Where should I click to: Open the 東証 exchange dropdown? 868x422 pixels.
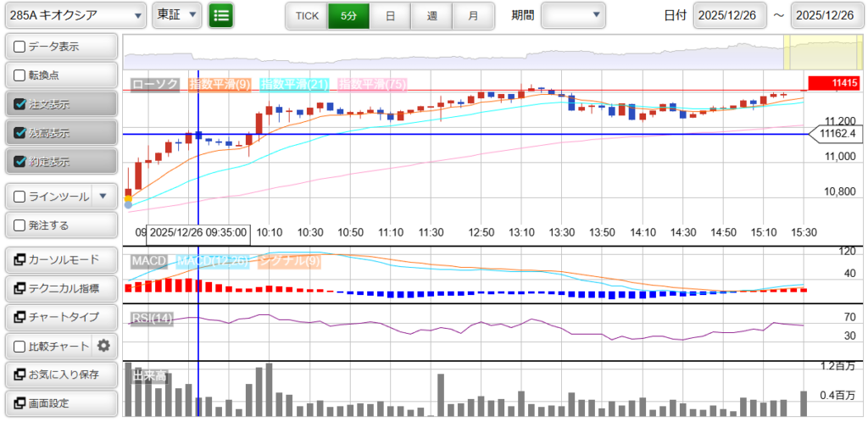point(178,15)
